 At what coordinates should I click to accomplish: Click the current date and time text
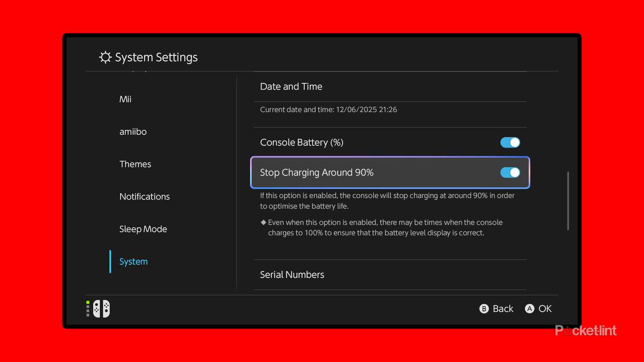click(328, 109)
